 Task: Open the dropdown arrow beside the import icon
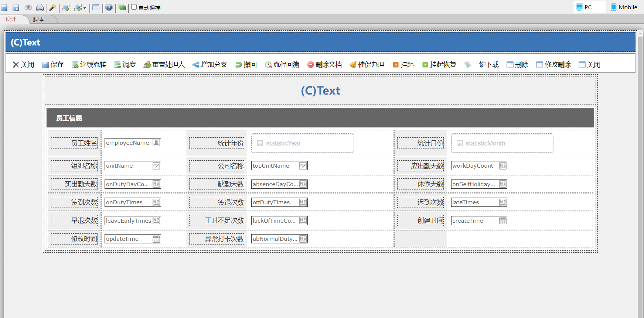click(85, 8)
